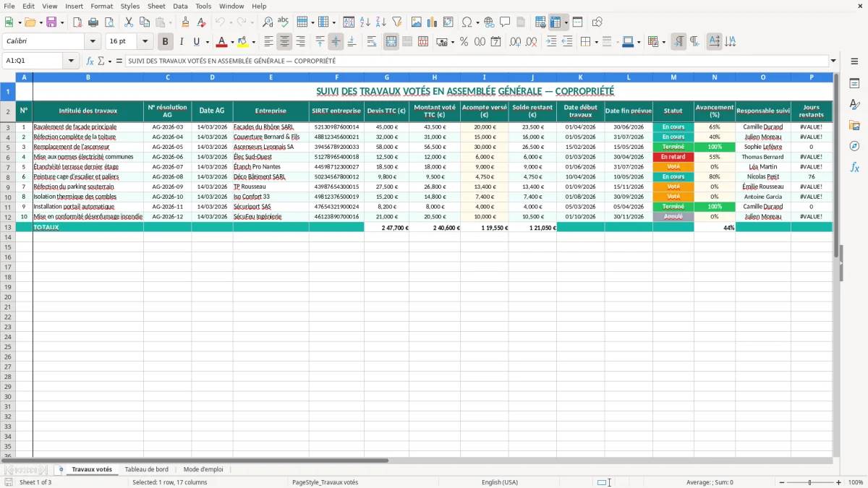Click the Format as Percent icon
868x488 pixels.
point(464,42)
